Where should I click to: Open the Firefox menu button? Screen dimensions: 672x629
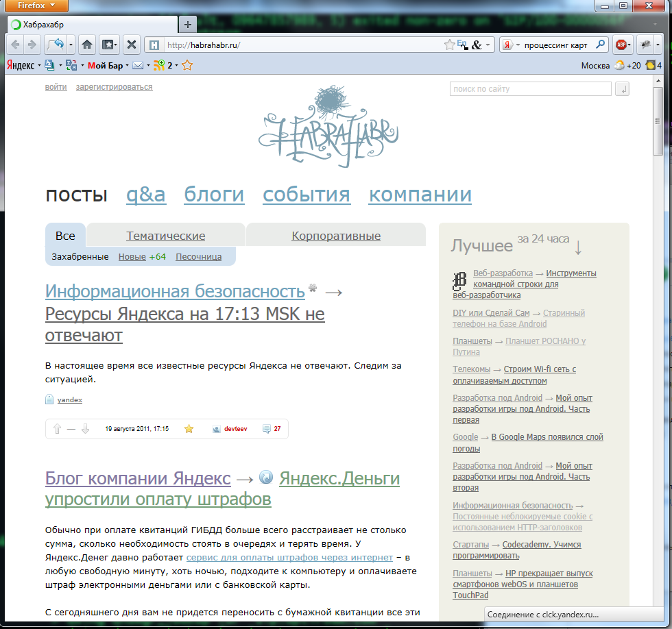coord(36,5)
